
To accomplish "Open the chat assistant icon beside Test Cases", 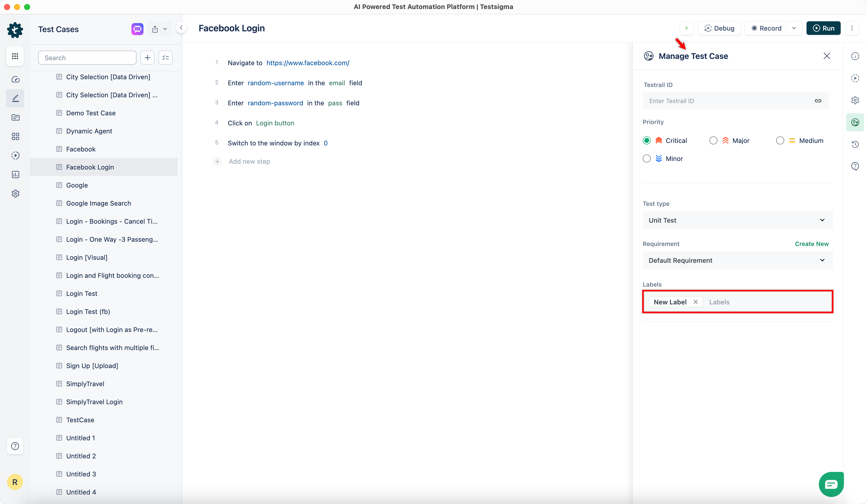I will (x=137, y=29).
